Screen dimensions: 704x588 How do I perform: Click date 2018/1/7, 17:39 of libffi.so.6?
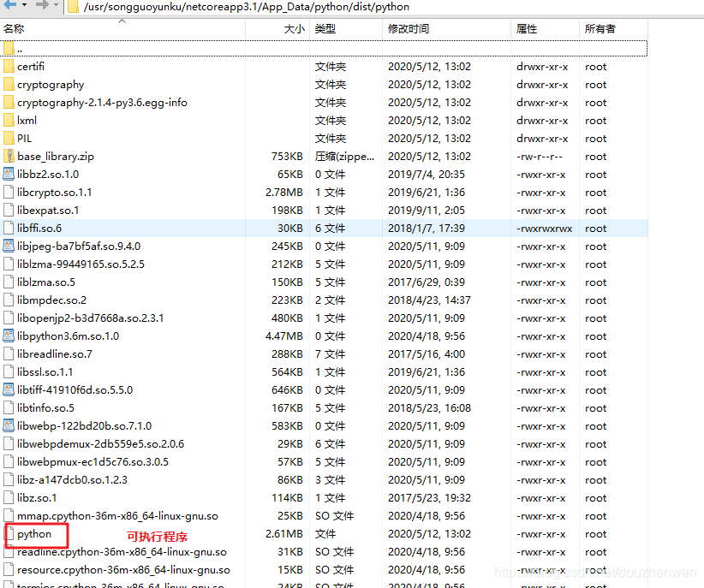click(427, 228)
